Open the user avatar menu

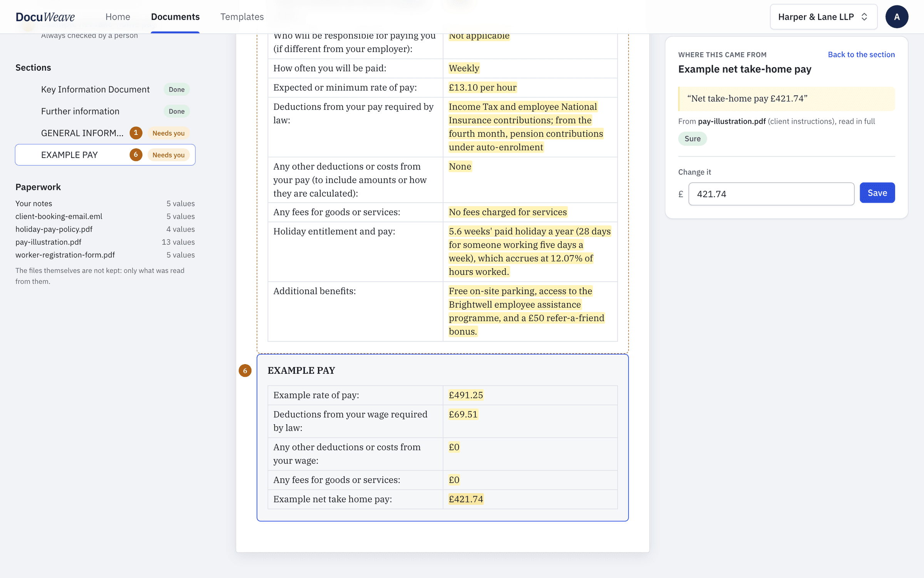(897, 17)
